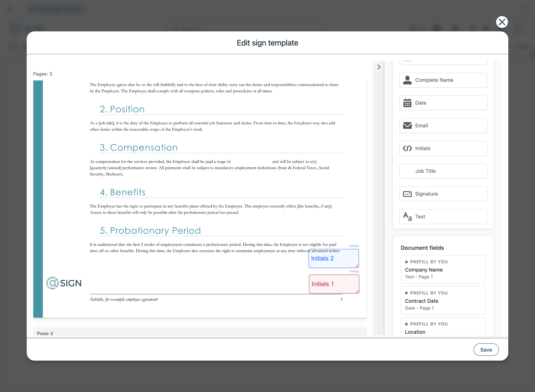Select the Job Title field type
Image resolution: width=535 pixels, height=392 pixels.
tap(443, 171)
